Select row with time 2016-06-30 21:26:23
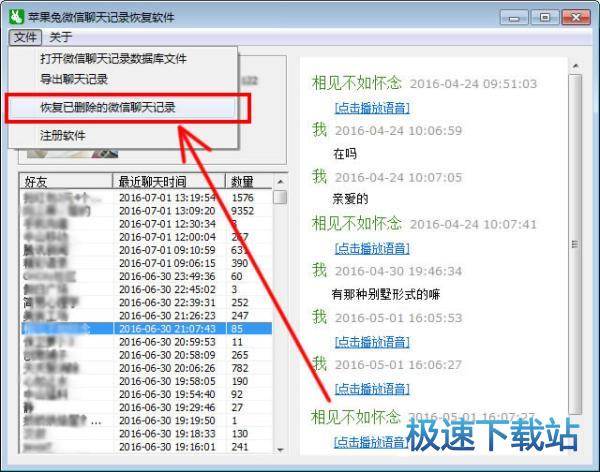Screen dimensions: 600x472 pos(147,315)
